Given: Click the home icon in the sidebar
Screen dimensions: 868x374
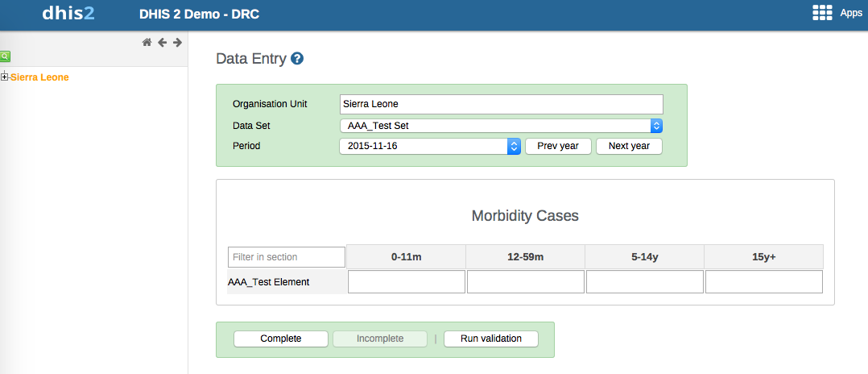Looking at the screenshot, I should [147, 43].
